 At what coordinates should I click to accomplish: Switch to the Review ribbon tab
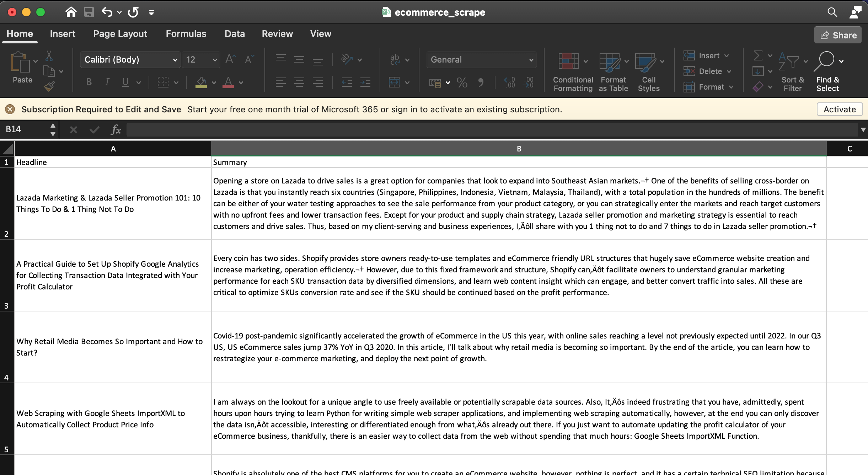click(x=277, y=34)
